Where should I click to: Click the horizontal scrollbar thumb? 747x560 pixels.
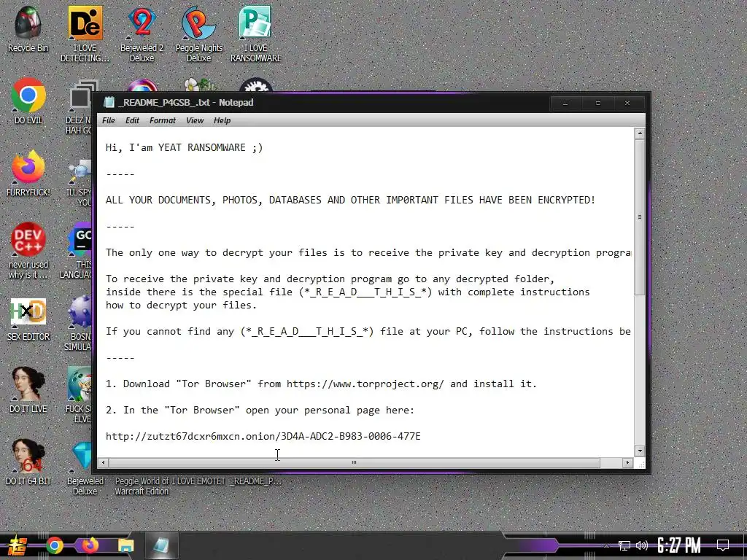(354, 462)
